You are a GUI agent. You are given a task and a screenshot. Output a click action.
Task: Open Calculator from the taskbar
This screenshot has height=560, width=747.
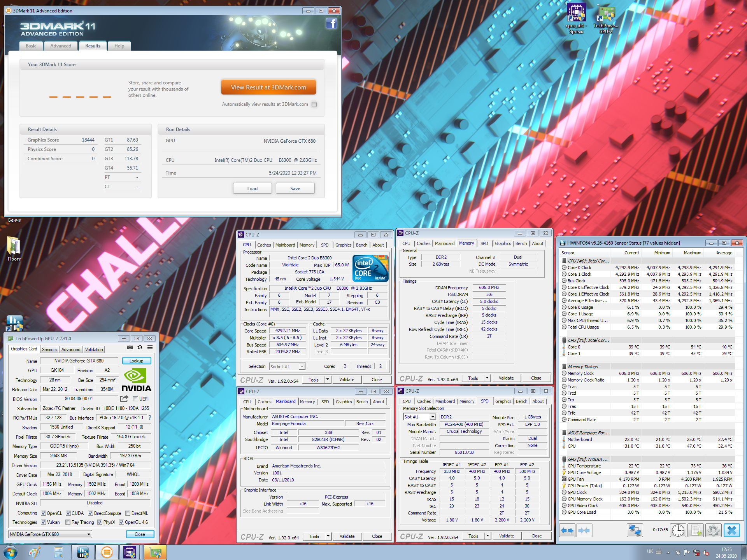59,552
